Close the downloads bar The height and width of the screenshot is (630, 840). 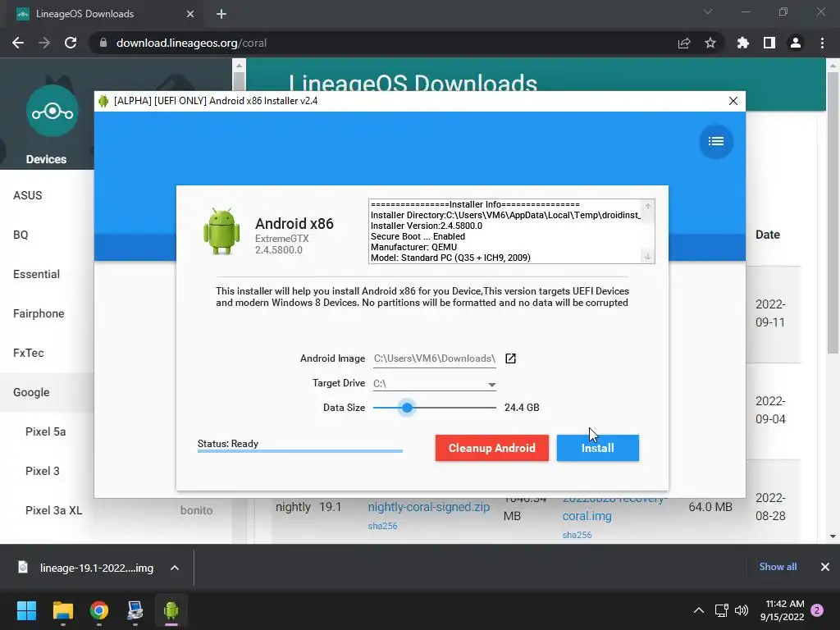click(x=825, y=567)
